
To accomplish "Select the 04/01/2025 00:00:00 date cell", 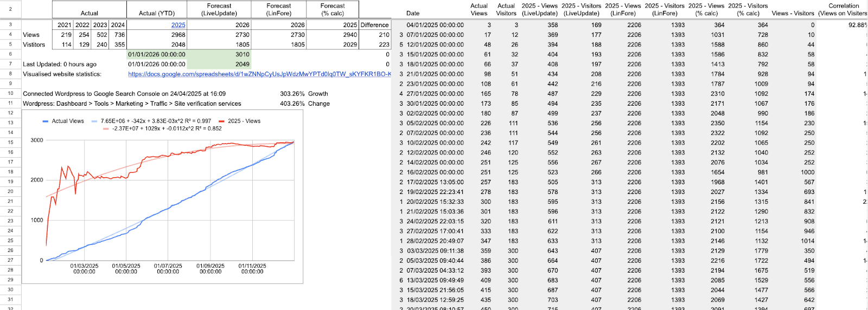I will pos(435,25).
